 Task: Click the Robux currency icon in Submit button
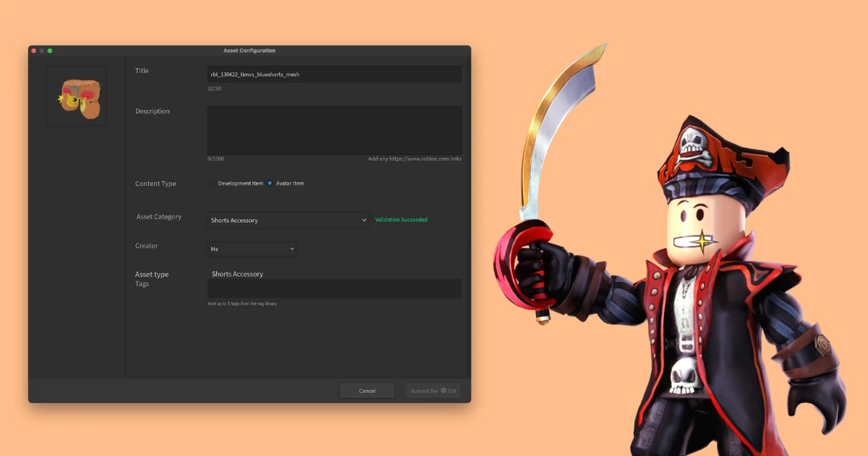pyautogui.click(x=443, y=391)
